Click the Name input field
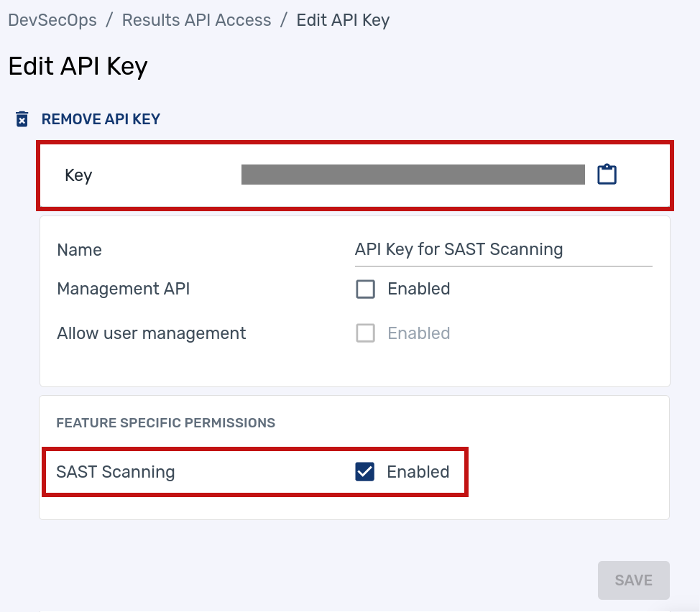Screen dimensions: 700x612 (503, 249)
